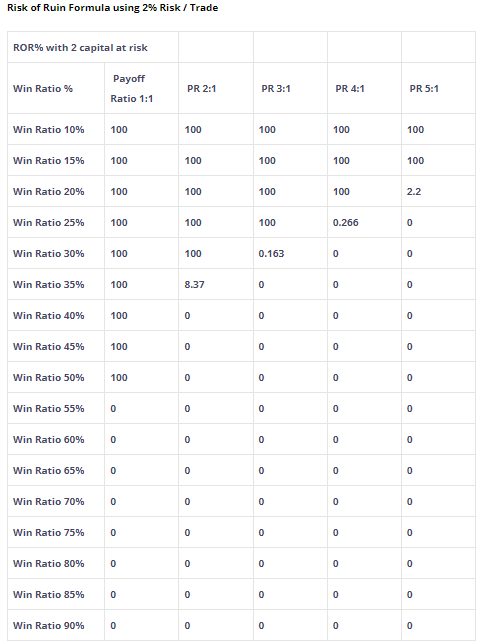
Task: Click the PR 2:1 column header
Action: coord(216,89)
